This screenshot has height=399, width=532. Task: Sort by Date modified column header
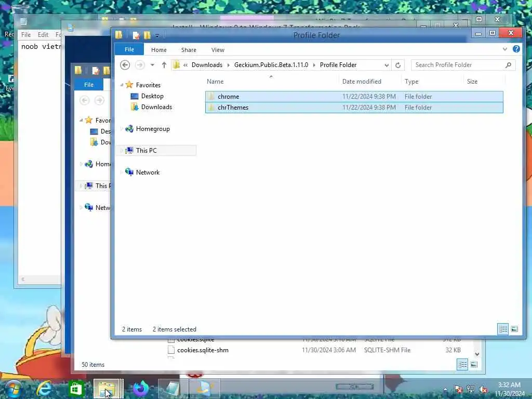pyautogui.click(x=362, y=82)
